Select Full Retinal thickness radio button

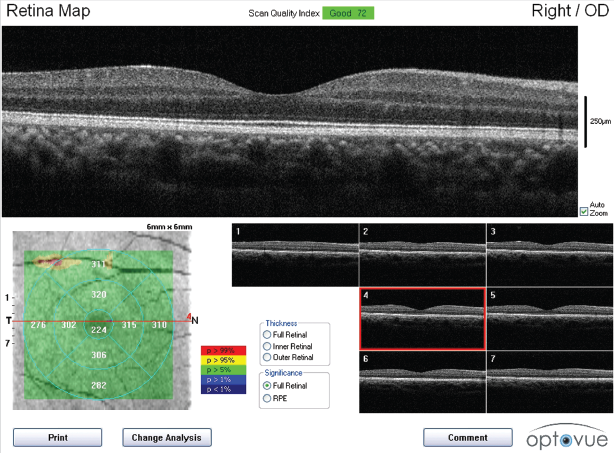pyautogui.click(x=267, y=334)
